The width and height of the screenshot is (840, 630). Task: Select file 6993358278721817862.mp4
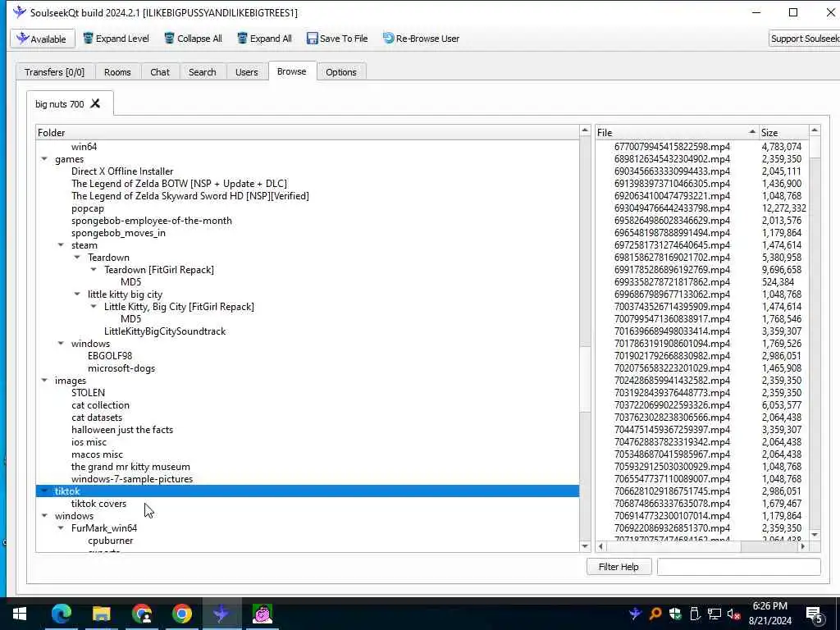pos(672,282)
